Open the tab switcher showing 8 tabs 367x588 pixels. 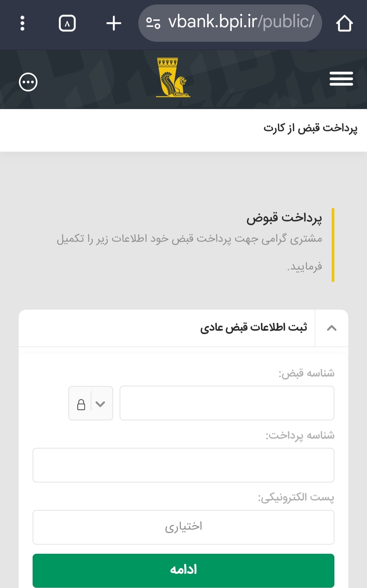pos(67,23)
